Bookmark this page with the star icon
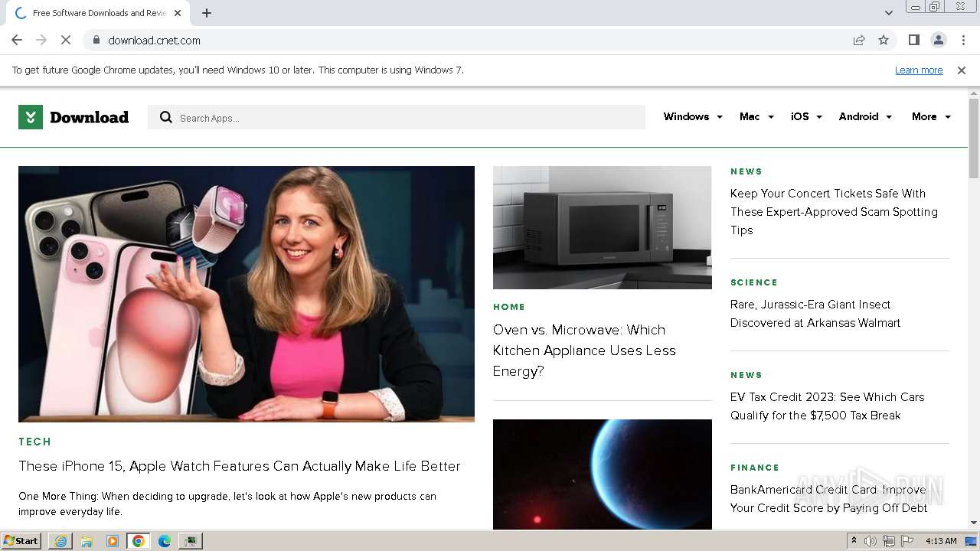Screen dimensions: 980x551 884,40
